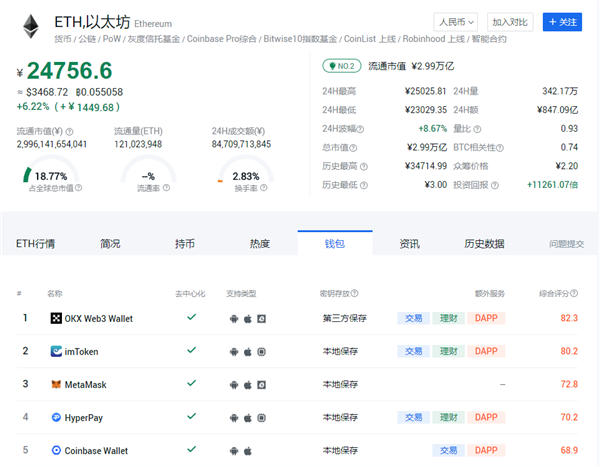Screen dimensions: 600x467
Task: Click 理财 tag in imToken row
Action: tap(448, 351)
